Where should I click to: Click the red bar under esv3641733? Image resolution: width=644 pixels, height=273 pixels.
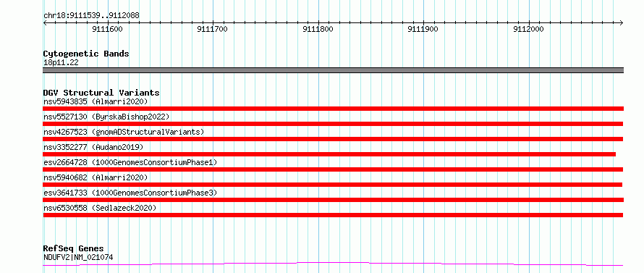tap(333, 200)
